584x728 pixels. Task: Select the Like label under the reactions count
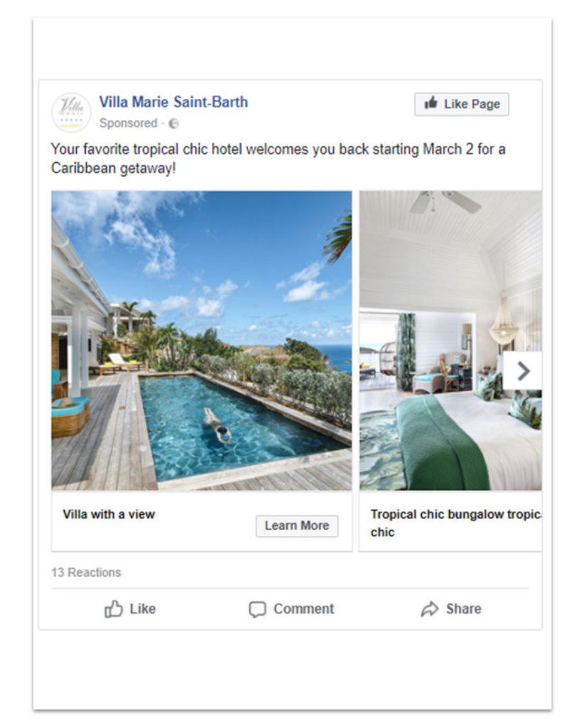click(x=142, y=609)
